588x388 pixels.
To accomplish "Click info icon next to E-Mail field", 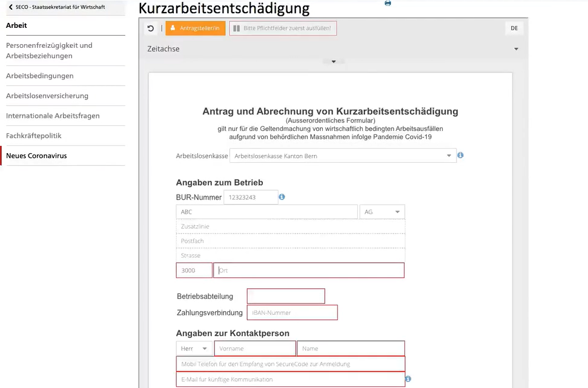I will [408, 379].
